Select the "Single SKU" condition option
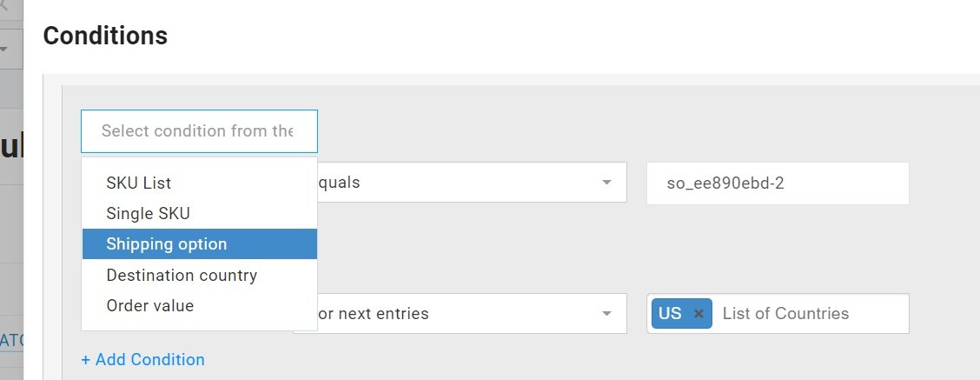980x380 pixels. point(148,213)
